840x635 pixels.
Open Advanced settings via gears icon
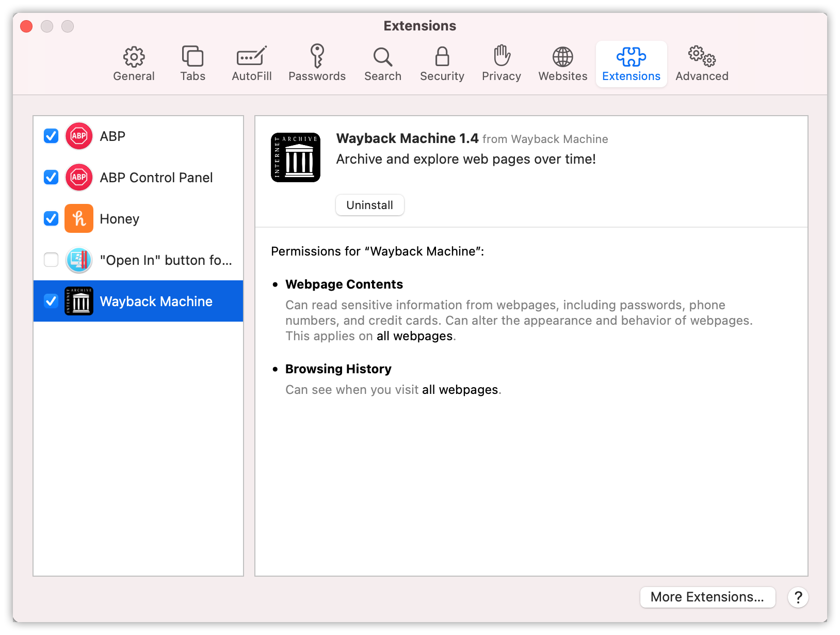click(701, 63)
